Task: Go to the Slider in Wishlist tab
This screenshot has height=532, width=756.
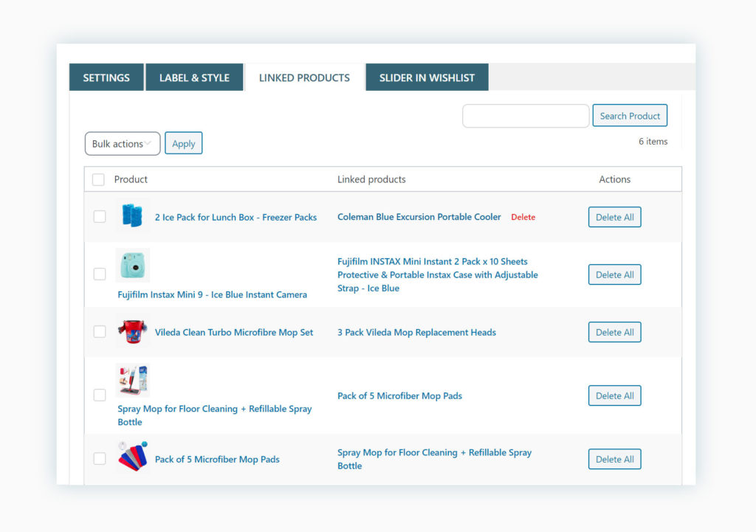Action: pyautogui.click(x=427, y=77)
